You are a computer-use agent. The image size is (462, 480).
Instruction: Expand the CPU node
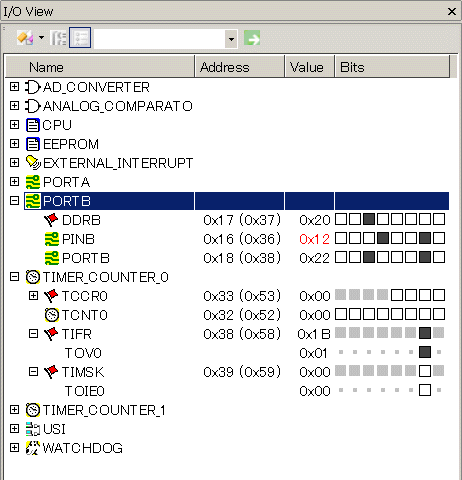(14, 125)
